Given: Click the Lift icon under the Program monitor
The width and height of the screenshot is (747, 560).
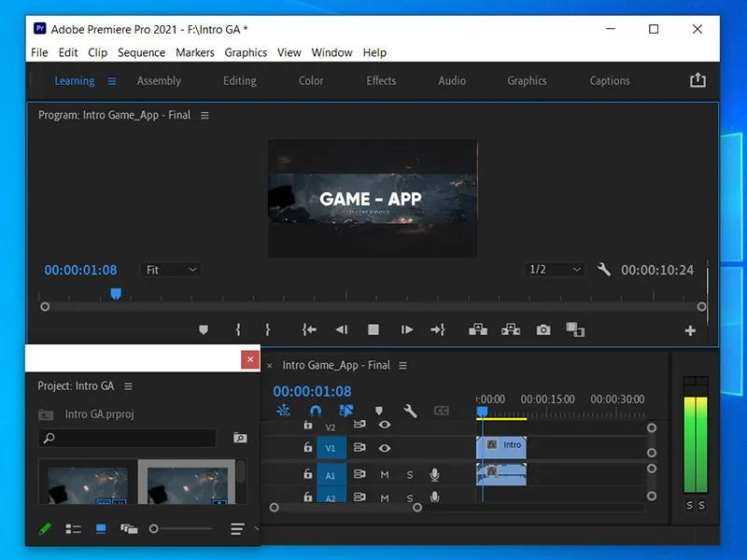Looking at the screenshot, I should [x=478, y=330].
